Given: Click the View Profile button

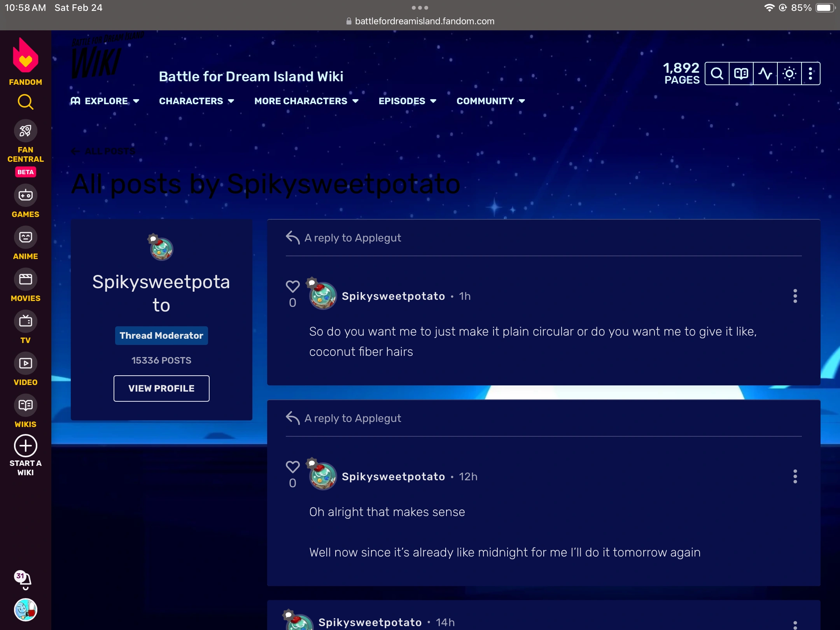Looking at the screenshot, I should (161, 388).
